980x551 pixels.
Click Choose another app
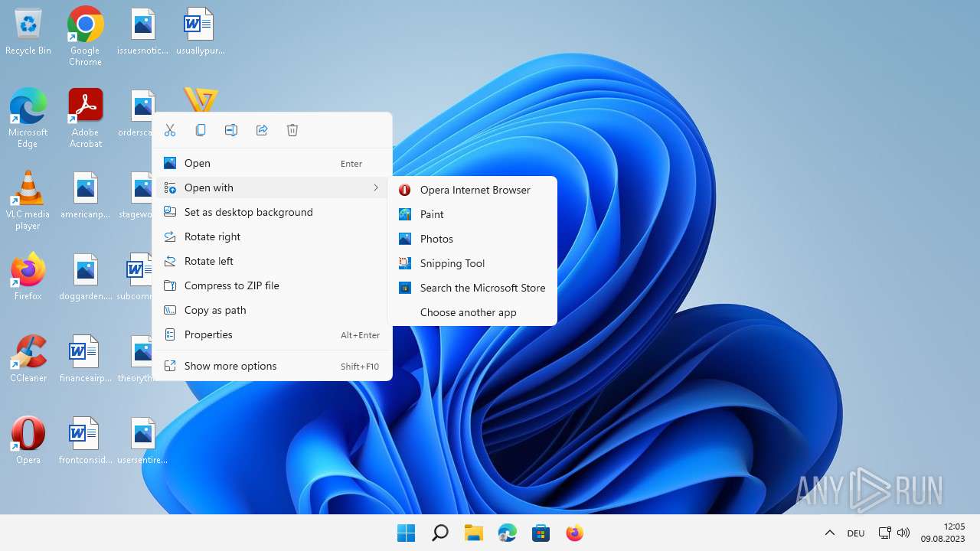pyautogui.click(x=472, y=312)
